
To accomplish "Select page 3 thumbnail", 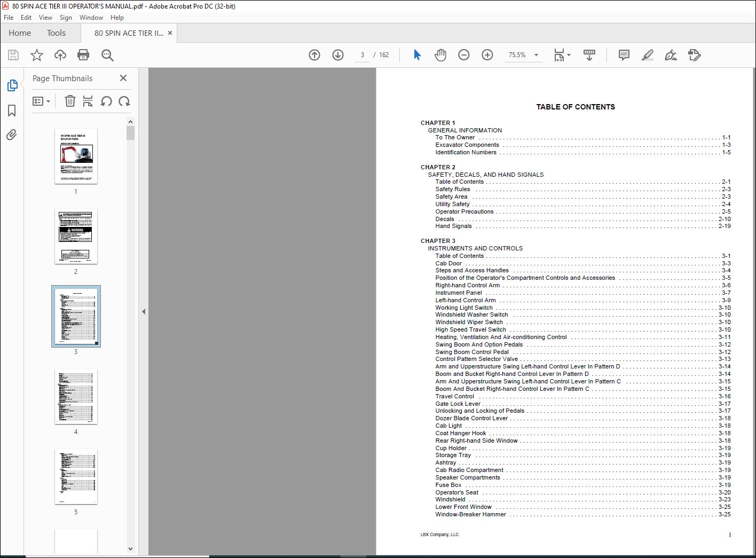I will point(76,317).
